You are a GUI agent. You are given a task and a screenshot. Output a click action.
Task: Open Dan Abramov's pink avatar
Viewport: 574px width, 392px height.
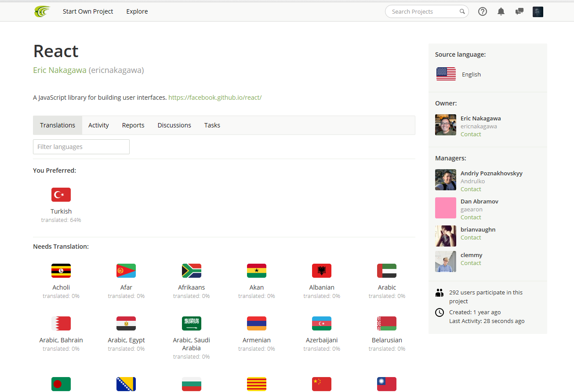(x=446, y=208)
